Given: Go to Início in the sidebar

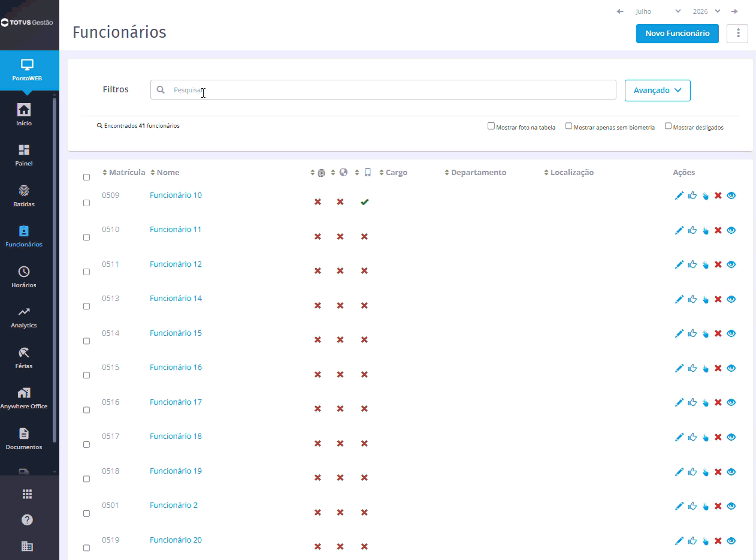Looking at the screenshot, I should coord(24,115).
